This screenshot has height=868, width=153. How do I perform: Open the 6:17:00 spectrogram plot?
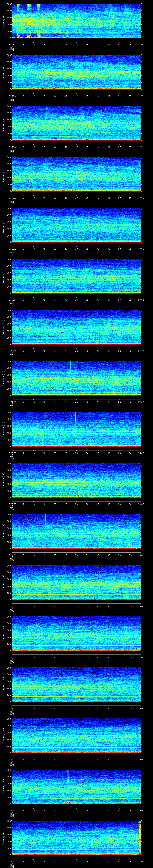(x=76, y=174)
